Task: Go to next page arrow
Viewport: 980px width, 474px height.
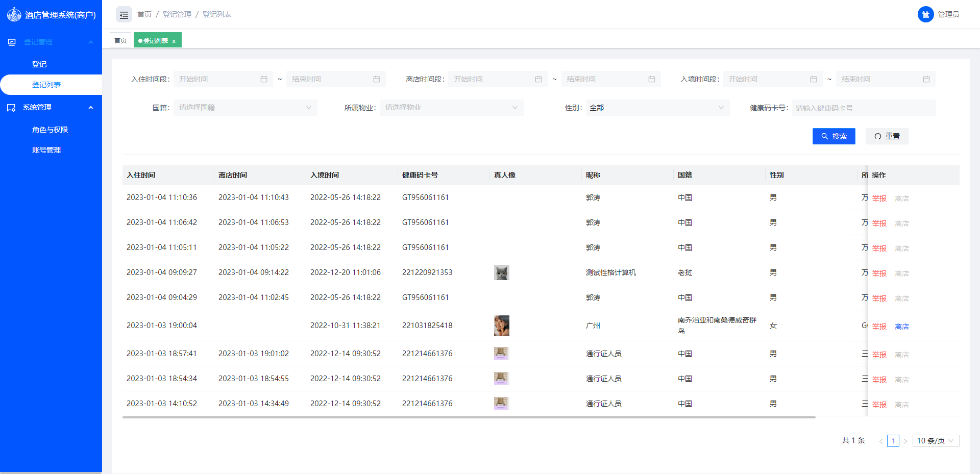Action: 905,441
